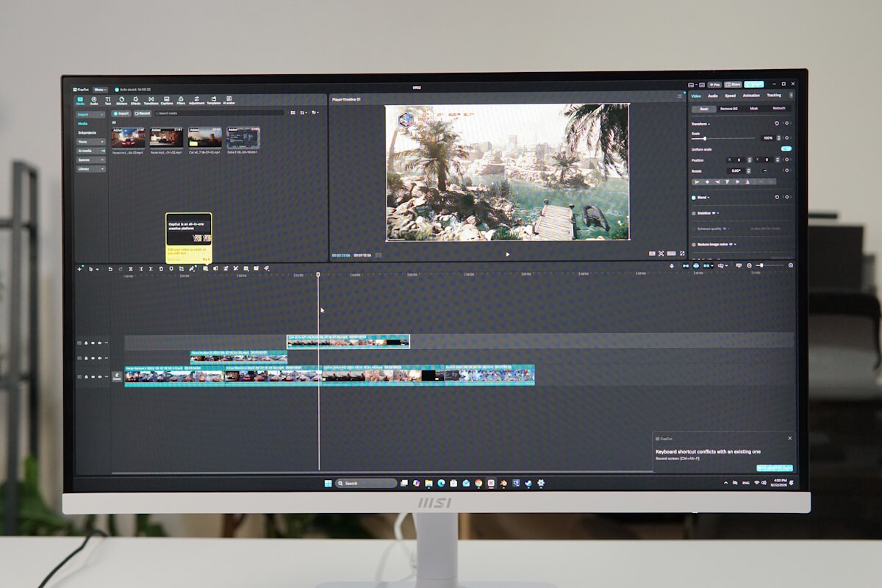Screen dimensions: 882x588
Task: Open Subprojects in the sidebar
Action: click(87, 133)
